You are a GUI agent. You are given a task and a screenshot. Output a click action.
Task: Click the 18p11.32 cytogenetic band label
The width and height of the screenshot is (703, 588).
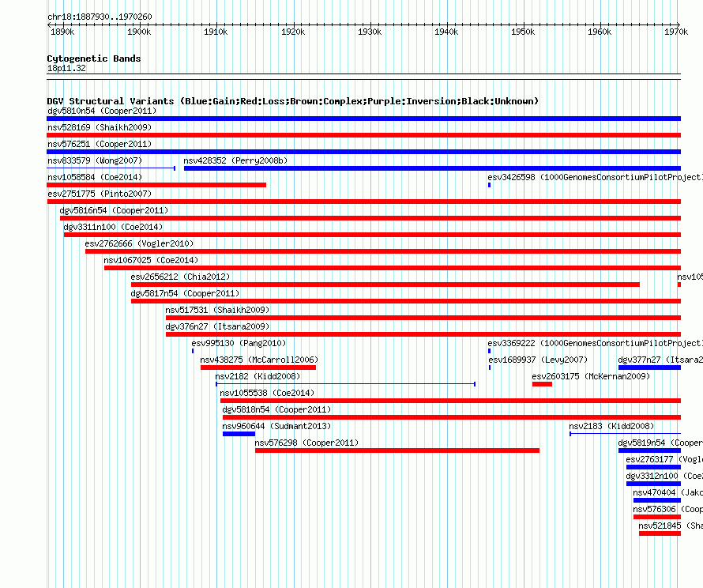[x=66, y=68]
